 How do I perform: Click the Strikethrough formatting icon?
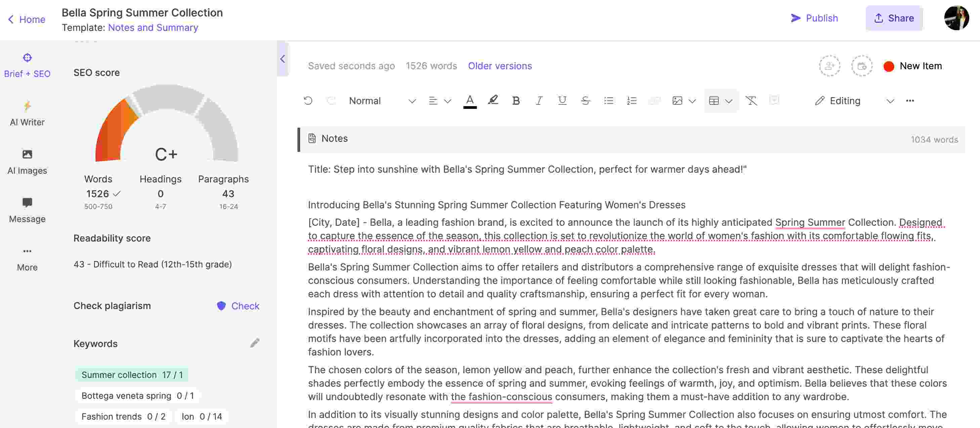(x=584, y=100)
